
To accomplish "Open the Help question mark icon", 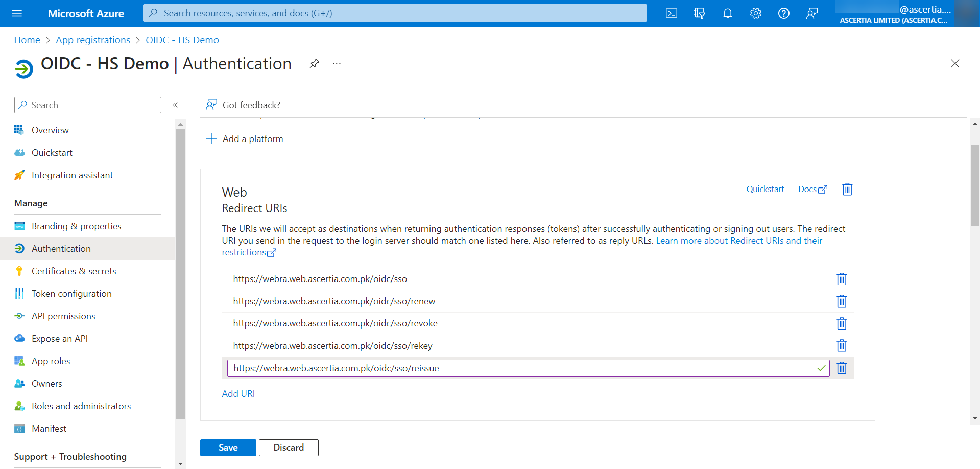I will click(784, 13).
